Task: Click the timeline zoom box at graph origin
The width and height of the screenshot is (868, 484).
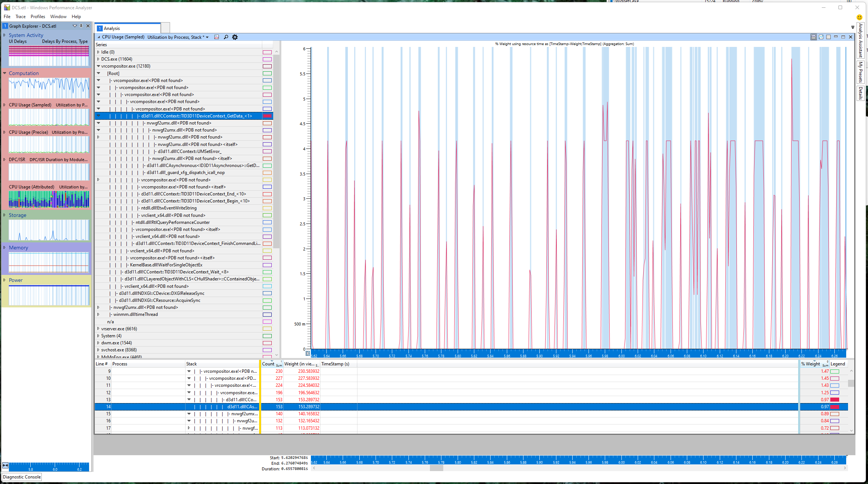Action: [308, 354]
